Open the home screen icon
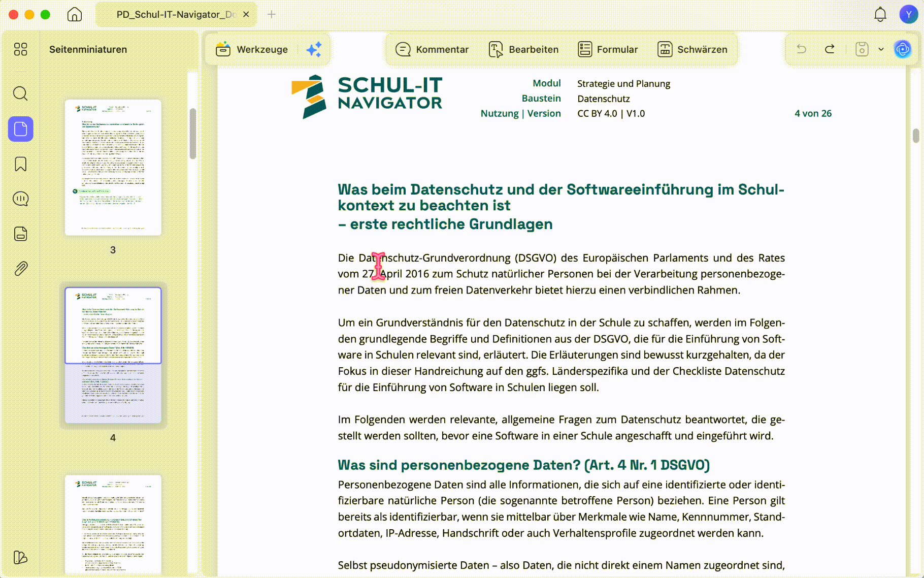Screen dimensions: 924x578 pyautogui.click(x=75, y=14)
